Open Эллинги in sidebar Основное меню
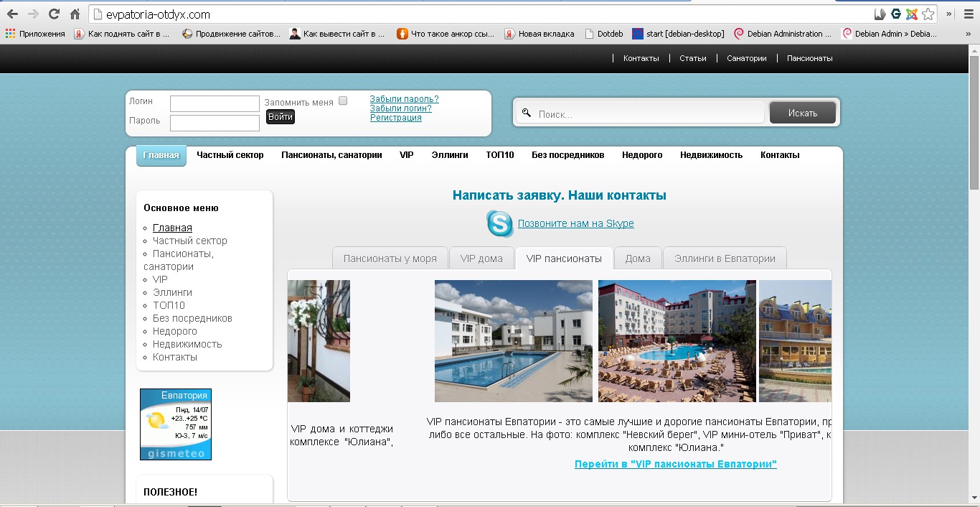 coord(172,292)
